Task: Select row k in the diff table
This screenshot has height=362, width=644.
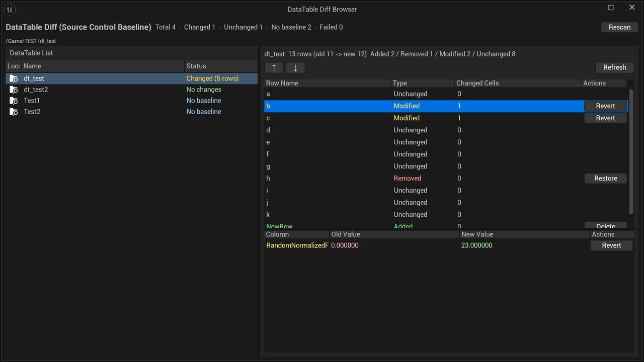Action: 446,215
